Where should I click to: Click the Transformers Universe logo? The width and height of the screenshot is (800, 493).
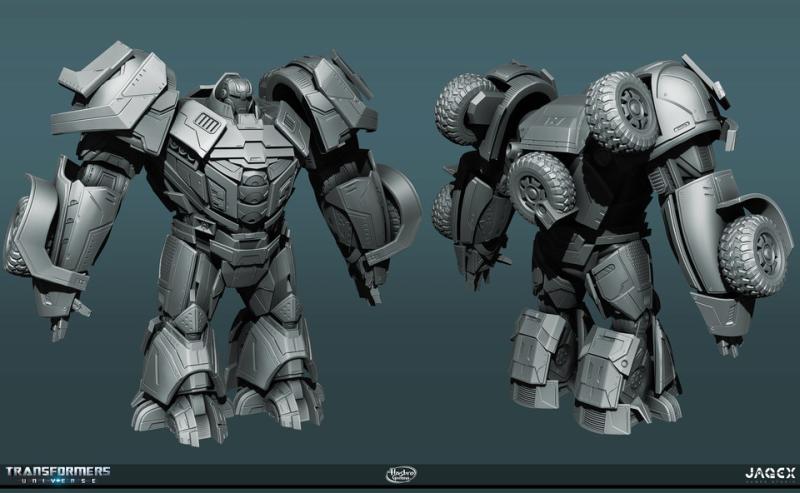point(58,475)
